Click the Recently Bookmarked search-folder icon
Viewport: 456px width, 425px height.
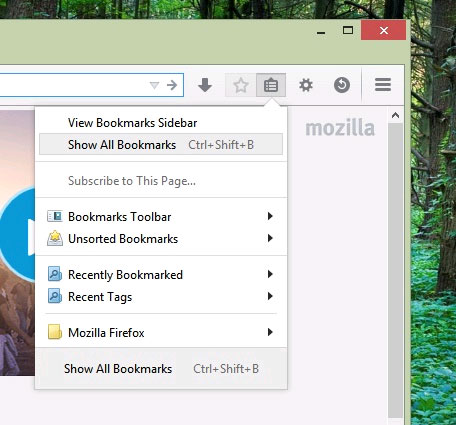(55, 274)
